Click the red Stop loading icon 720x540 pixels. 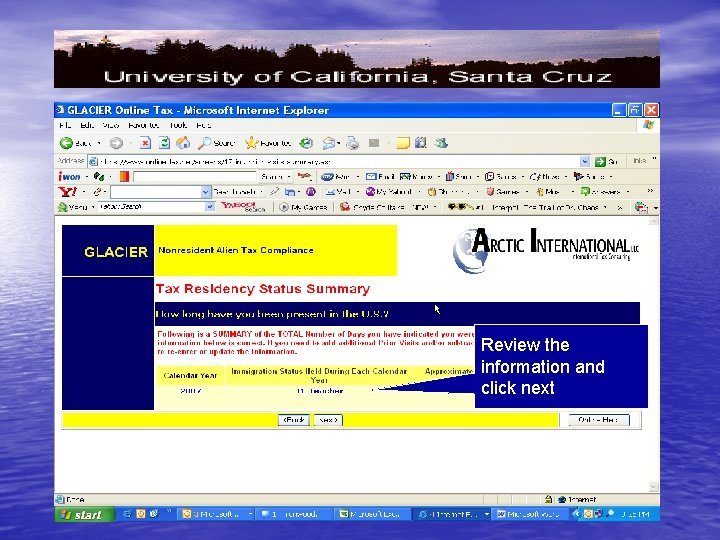pyautogui.click(x=145, y=143)
